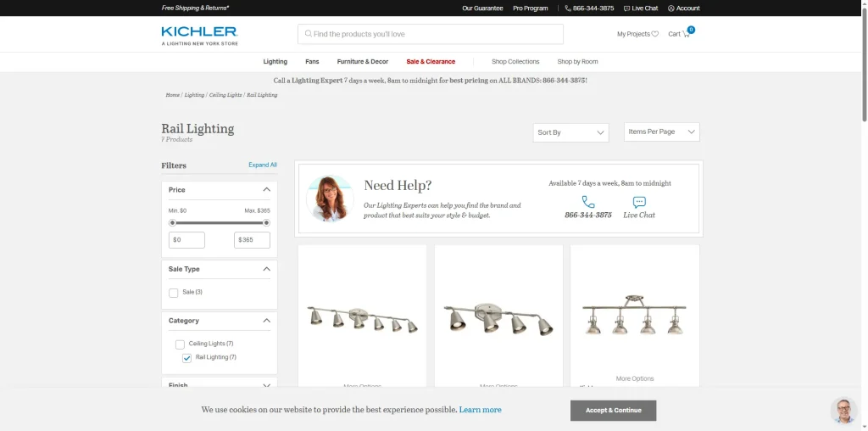Click the Live Chat icon in top bar
The height and width of the screenshot is (431, 868).
click(626, 8)
